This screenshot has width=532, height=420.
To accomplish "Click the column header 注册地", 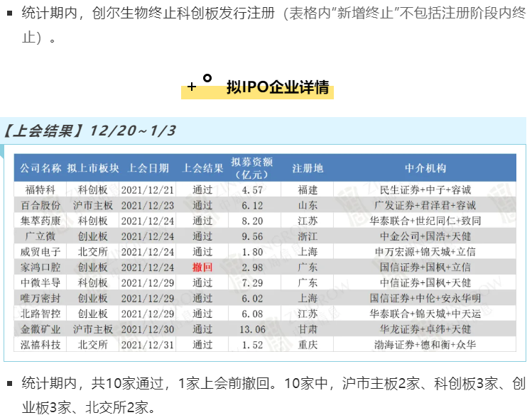I will [x=308, y=168].
